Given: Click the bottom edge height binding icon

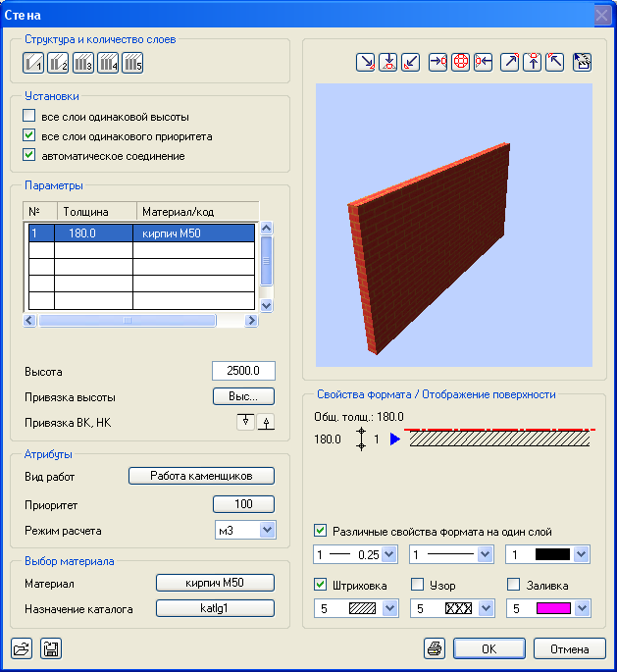Looking at the screenshot, I should click(266, 422).
